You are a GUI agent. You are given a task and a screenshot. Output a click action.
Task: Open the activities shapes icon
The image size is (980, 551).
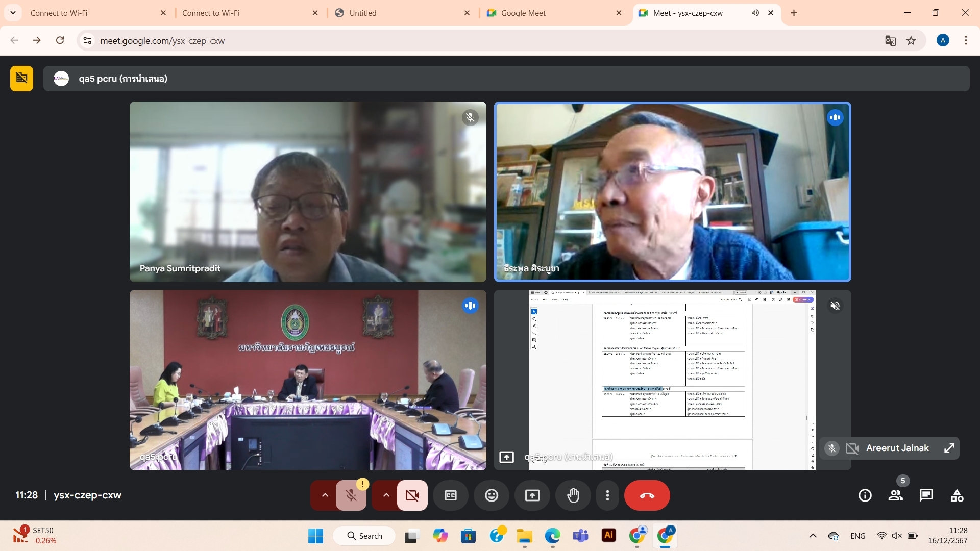click(x=957, y=495)
